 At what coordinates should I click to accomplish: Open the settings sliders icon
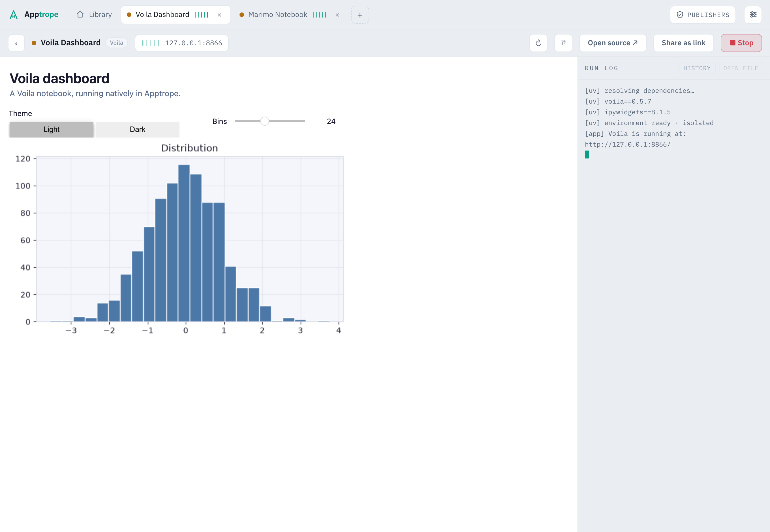click(x=753, y=15)
